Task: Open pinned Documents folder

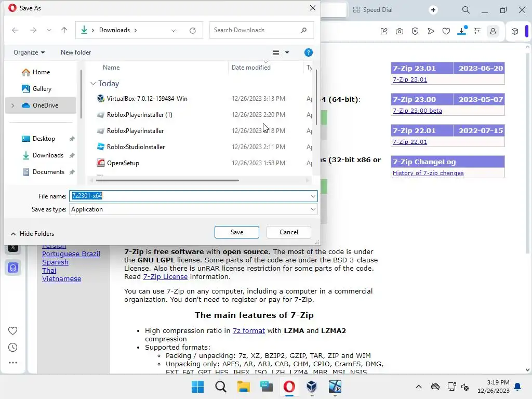Action: tap(48, 171)
